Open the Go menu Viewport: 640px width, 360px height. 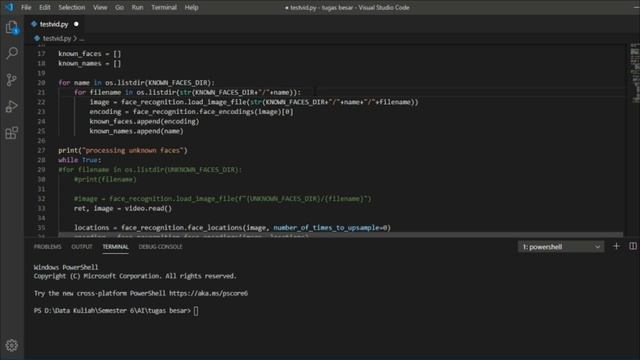(x=119, y=7)
